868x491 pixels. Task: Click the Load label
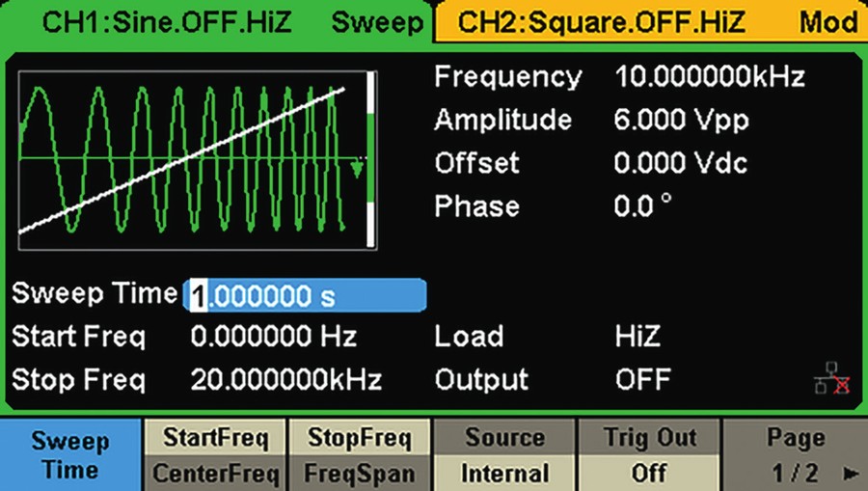pyautogui.click(x=469, y=336)
